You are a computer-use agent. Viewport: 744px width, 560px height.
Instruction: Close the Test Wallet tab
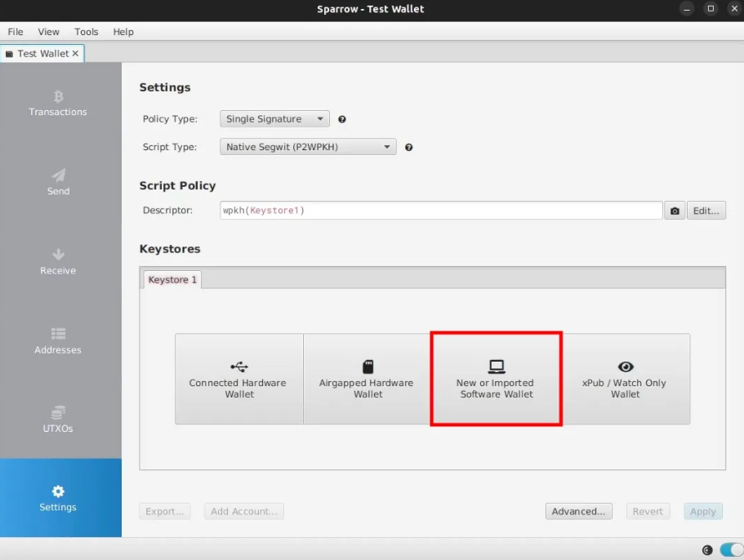click(75, 54)
